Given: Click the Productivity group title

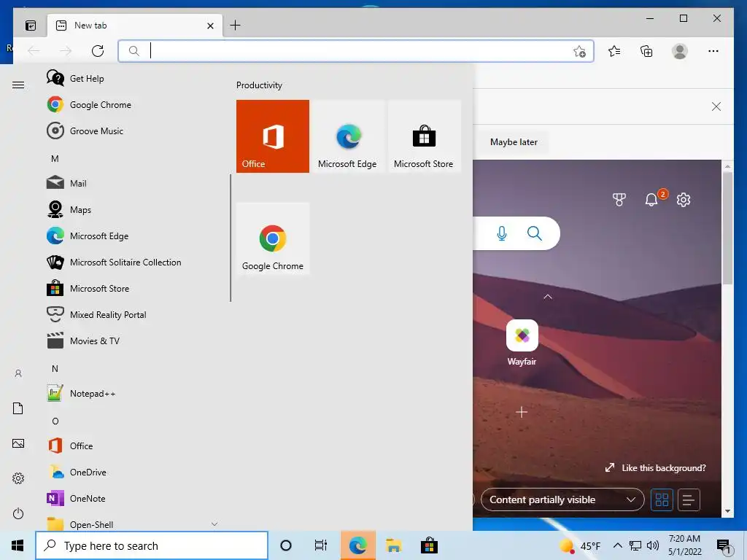Looking at the screenshot, I should (x=259, y=85).
